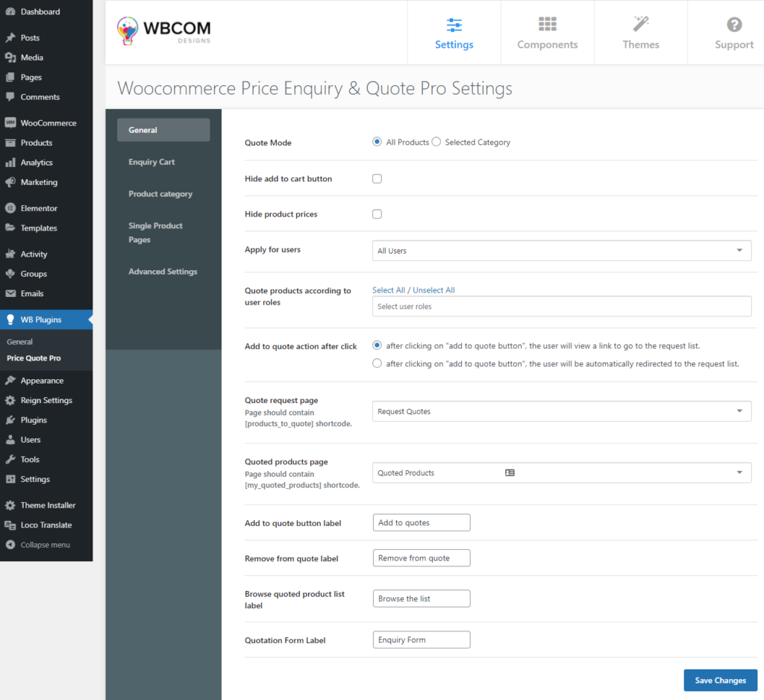Click the Browse the list label field
The image size is (764, 700).
coord(422,599)
